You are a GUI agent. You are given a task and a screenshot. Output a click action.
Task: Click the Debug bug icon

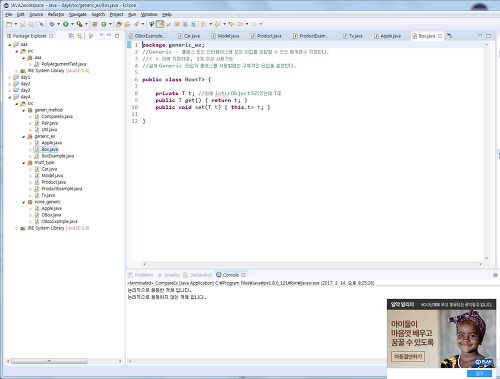pos(52,24)
